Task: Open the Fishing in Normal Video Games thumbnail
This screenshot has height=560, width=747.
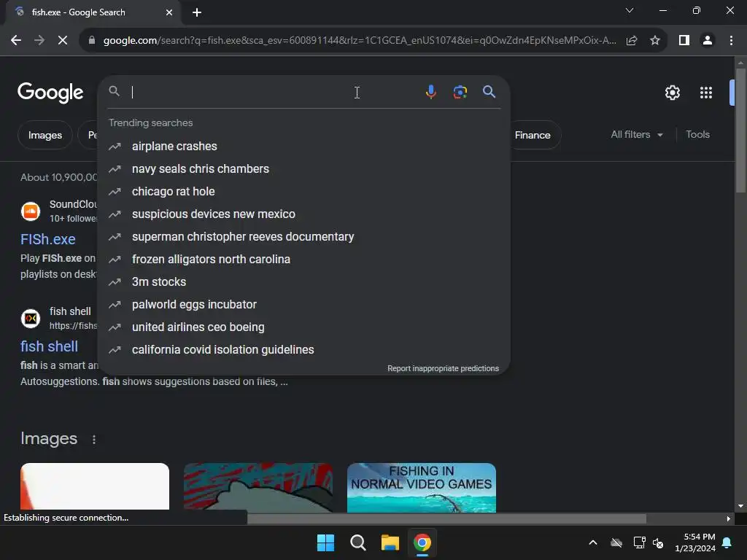Action: click(422, 488)
